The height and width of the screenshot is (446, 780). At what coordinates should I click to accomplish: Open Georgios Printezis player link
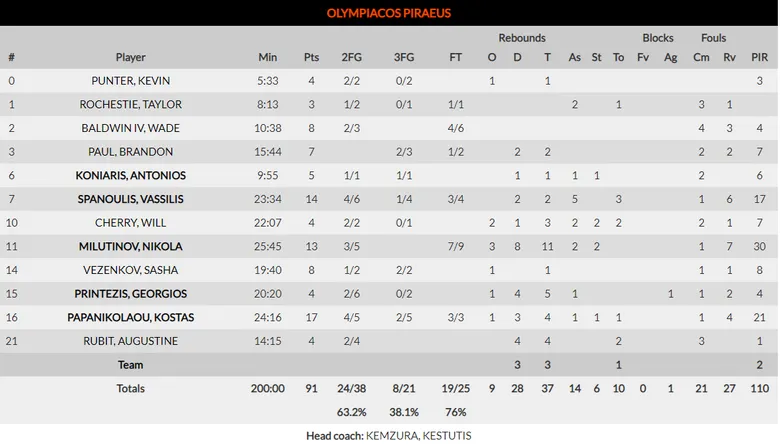pos(131,294)
